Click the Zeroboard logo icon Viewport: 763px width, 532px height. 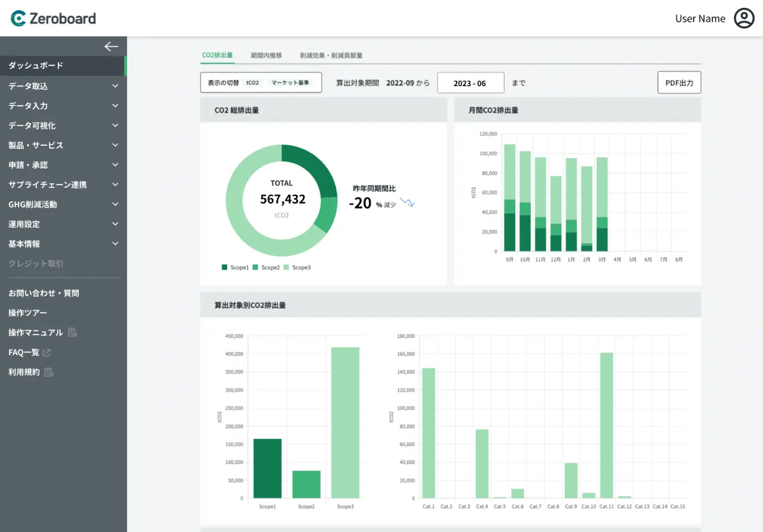pos(18,19)
